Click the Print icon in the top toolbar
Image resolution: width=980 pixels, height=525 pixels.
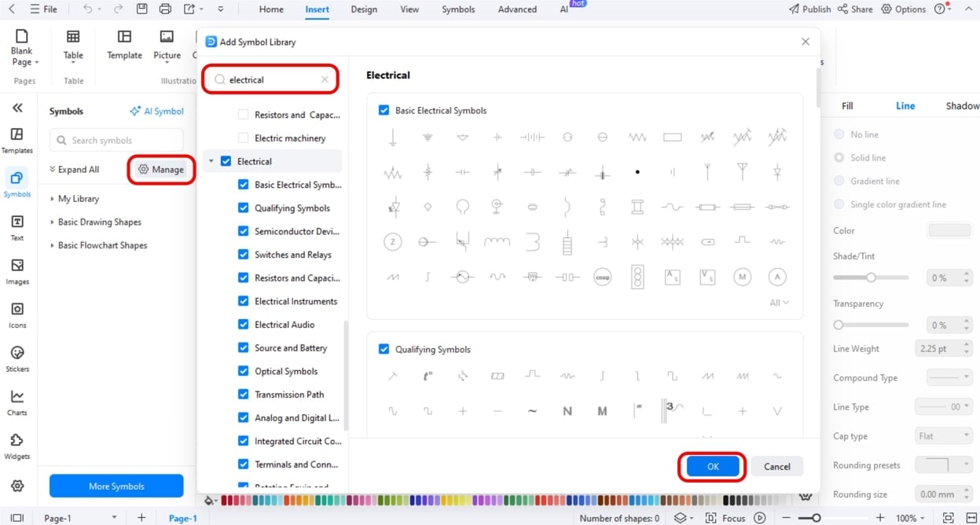(164, 9)
